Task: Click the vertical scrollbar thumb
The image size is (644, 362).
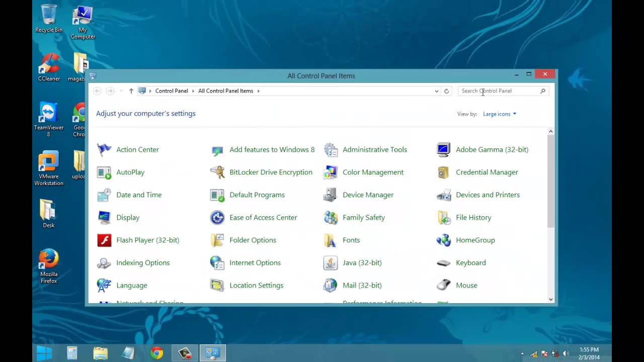Action: tap(550, 181)
